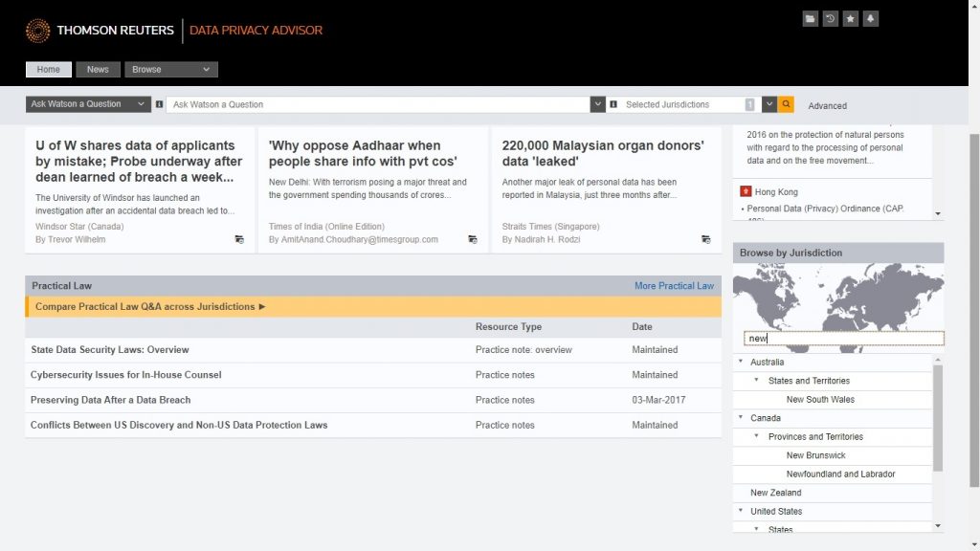
Task: Open 'Why oppose Aadhaar' article
Action: tap(363, 153)
